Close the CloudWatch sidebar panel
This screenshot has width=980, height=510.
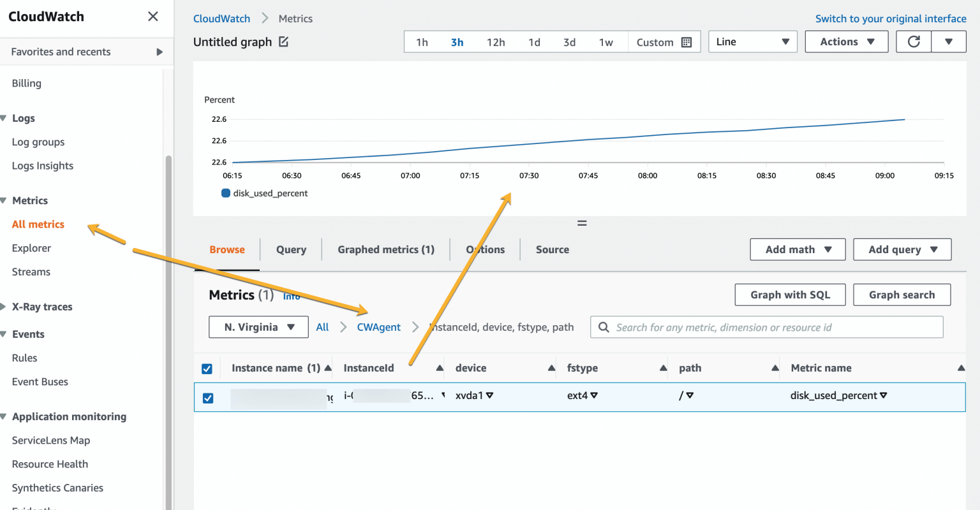pyautogui.click(x=153, y=17)
